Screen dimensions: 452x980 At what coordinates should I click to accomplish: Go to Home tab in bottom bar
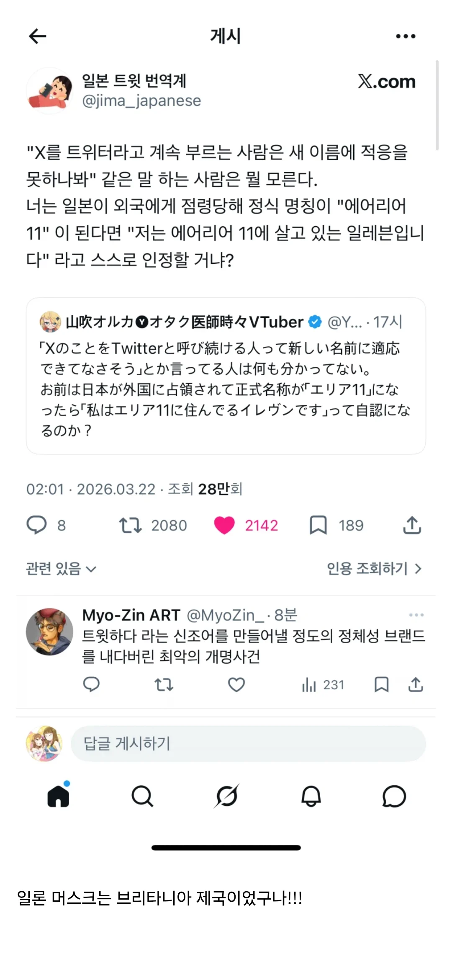pyautogui.click(x=58, y=796)
